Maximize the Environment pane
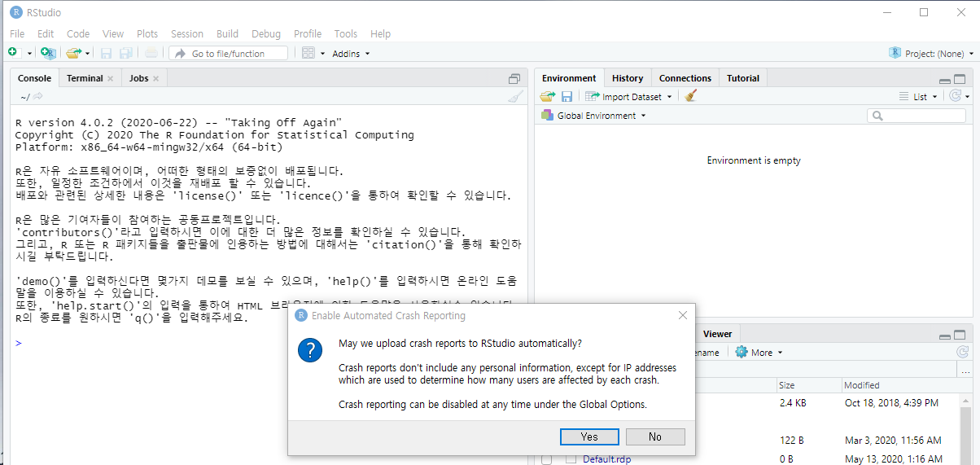Image resolution: width=980 pixels, height=465 pixels. coord(960,79)
